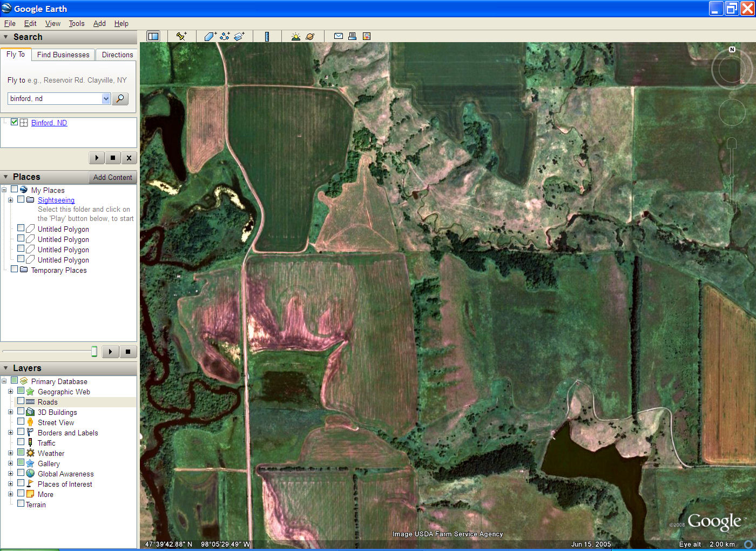Open the Binford, ND result link
Screen dimensions: 756x551
(49, 123)
